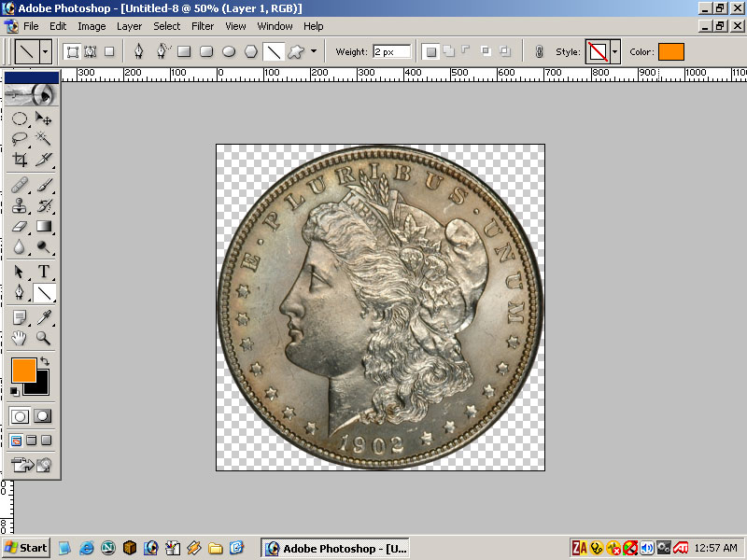Enable Shape Layers mode in options bar
The height and width of the screenshot is (560, 747).
click(72, 51)
